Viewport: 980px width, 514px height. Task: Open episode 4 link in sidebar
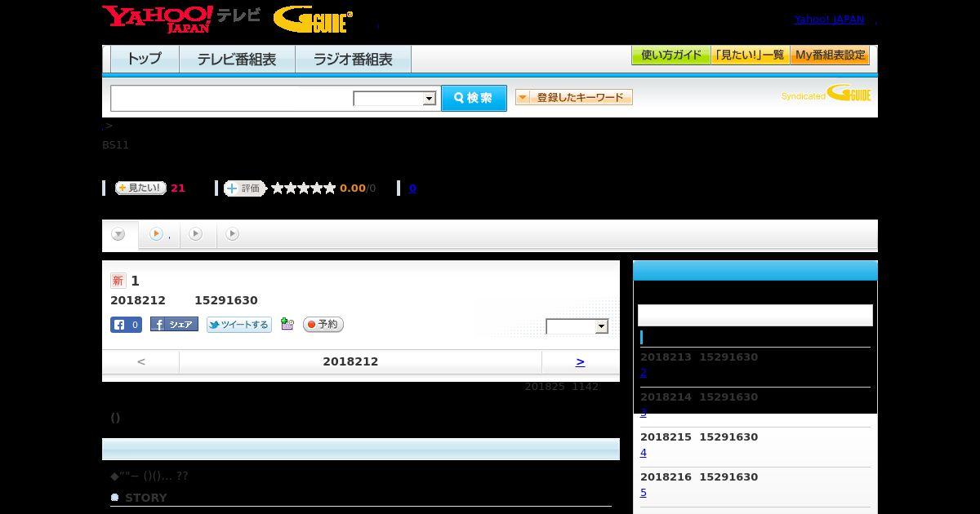[x=644, y=452]
